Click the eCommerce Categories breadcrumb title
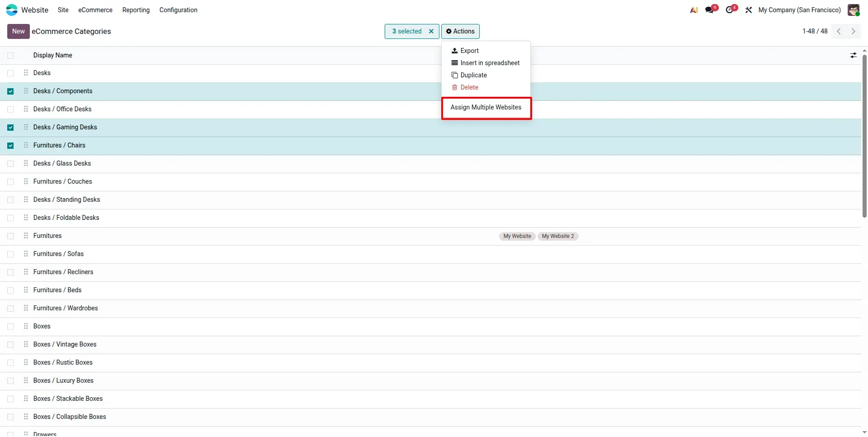 pyautogui.click(x=71, y=31)
